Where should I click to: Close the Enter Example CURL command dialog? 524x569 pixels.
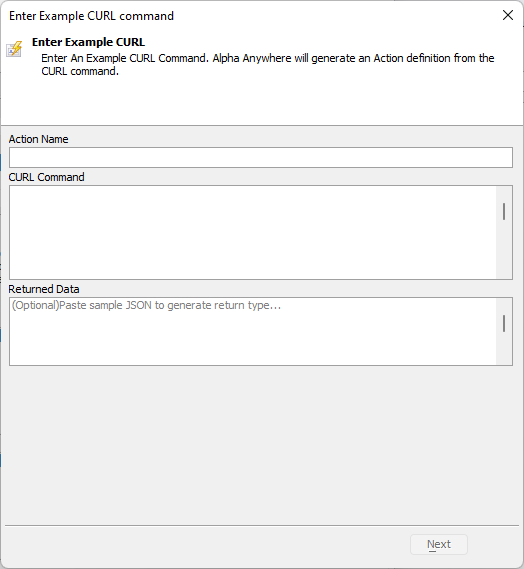tap(508, 15)
